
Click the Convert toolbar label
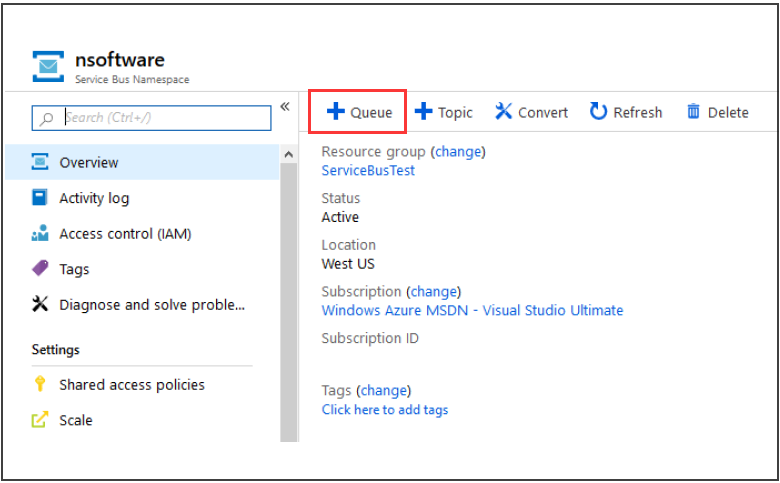(543, 113)
